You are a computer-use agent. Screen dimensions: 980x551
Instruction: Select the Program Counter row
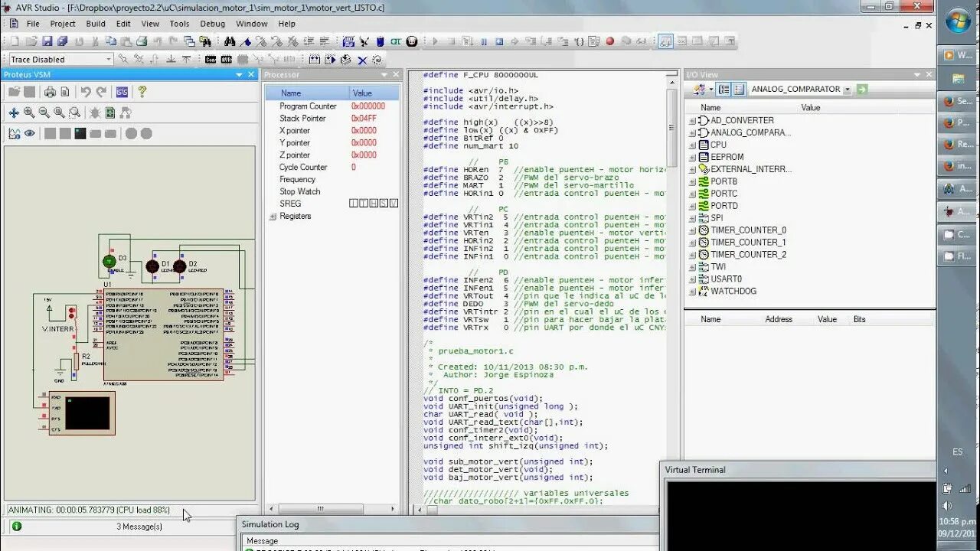(332, 106)
